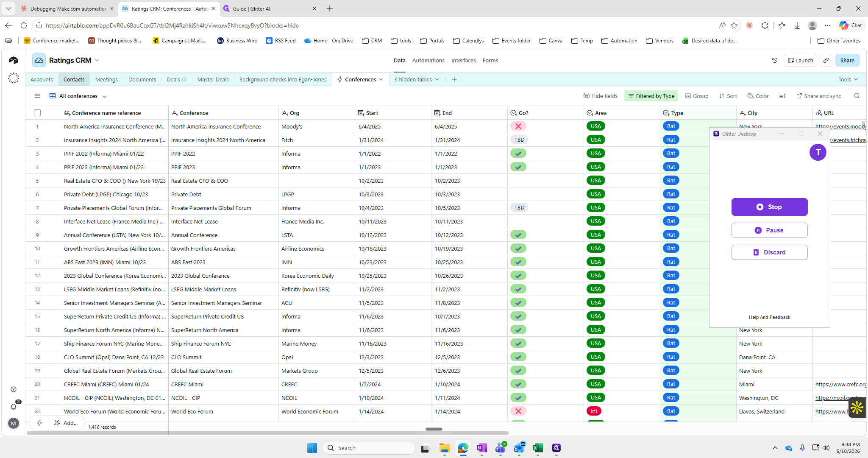868x458 pixels.
Task: Click the Glitter Desktop T avatar
Action: click(818, 152)
